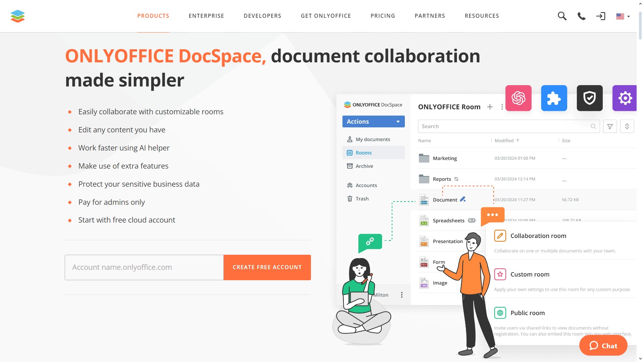Open the Get ONLYOFFICE menu
Screen dimensions: 644x362
tap(326, 16)
